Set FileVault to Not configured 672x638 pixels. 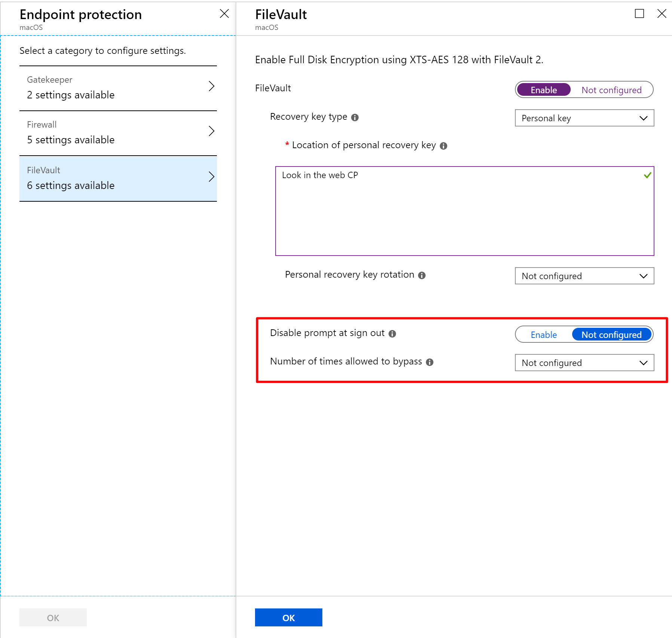611,90
